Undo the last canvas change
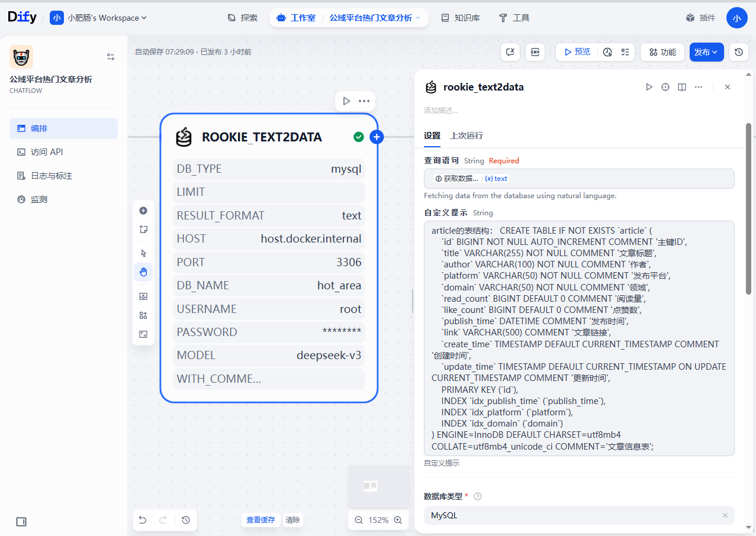The height and width of the screenshot is (536, 756). (x=143, y=520)
